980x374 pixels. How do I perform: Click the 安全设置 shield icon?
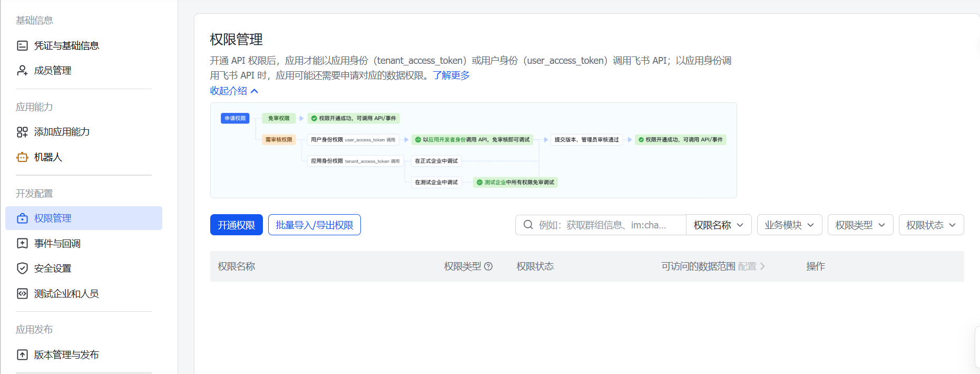[22, 268]
